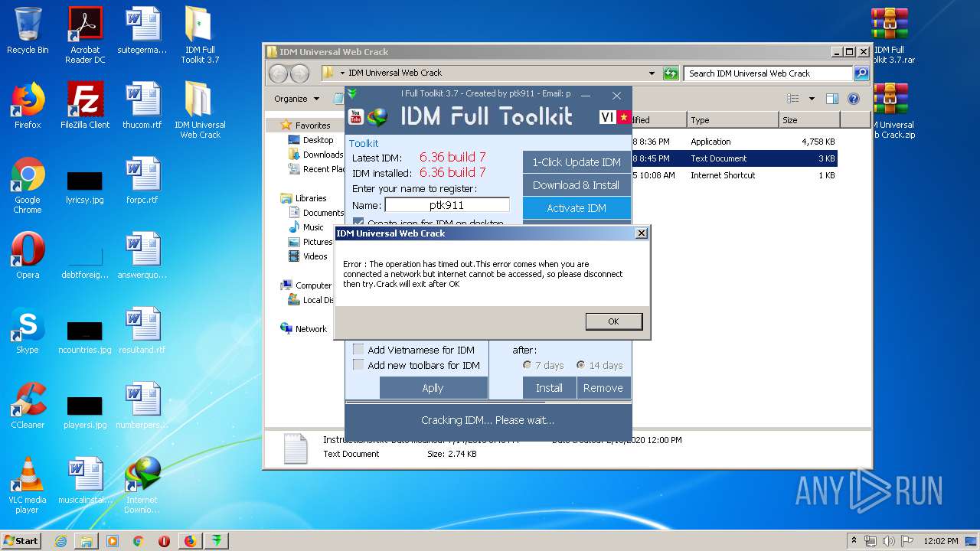980x551 pixels.
Task: Show hidden system tray icons
Action: (x=854, y=540)
